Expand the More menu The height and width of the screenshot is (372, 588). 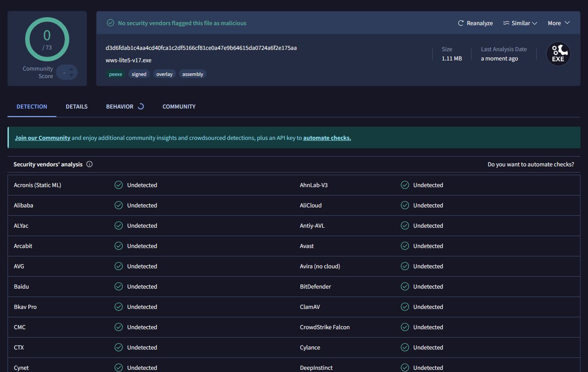coord(559,23)
